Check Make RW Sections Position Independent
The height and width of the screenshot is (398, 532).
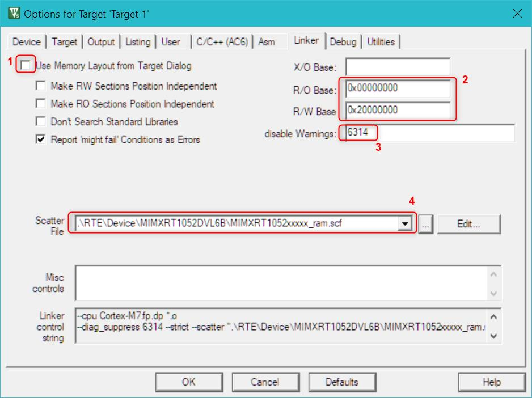point(41,85)
